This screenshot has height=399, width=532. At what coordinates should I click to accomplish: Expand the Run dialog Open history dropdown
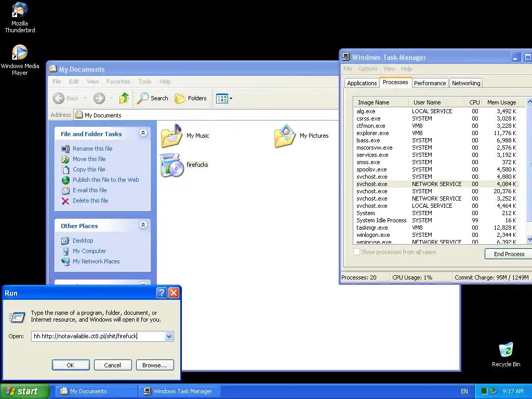click(169, 337)
